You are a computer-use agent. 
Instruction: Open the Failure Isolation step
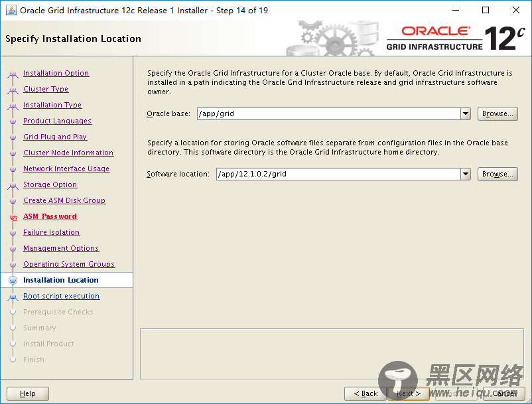(x=51, y=233)
